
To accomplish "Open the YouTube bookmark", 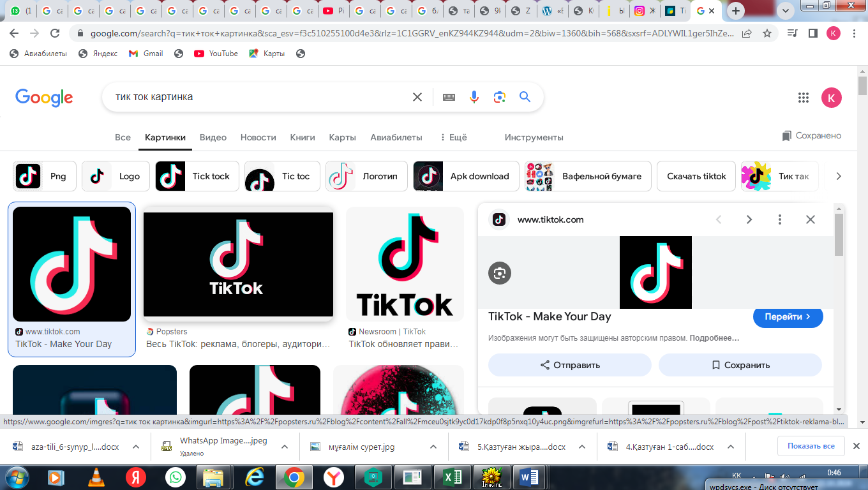I will tap(216, 54).
